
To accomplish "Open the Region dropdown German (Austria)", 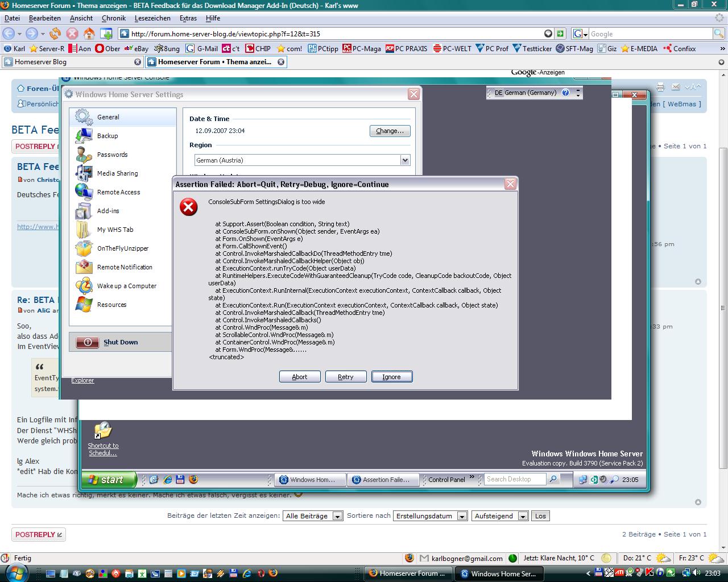I will pyautogui.click(x=405, y=160).
